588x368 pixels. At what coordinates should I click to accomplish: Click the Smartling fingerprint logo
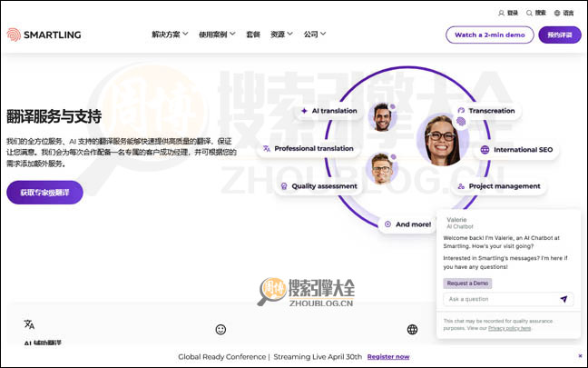(14, 35)
